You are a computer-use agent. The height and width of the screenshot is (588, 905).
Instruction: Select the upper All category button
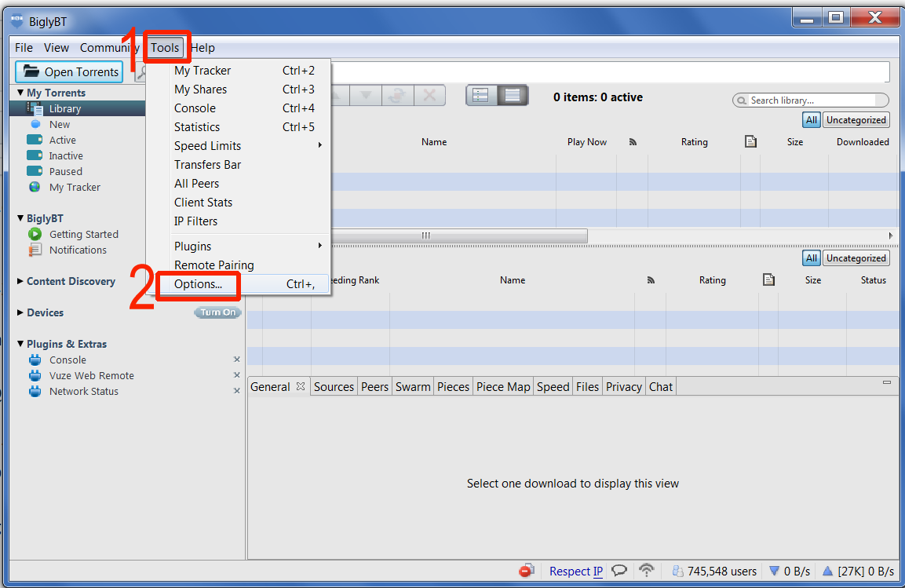click(812, 120)
